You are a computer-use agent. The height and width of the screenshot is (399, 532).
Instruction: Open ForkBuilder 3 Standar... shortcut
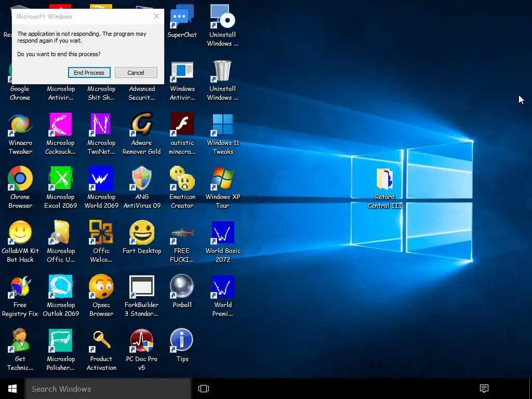[x=141, y=296]
